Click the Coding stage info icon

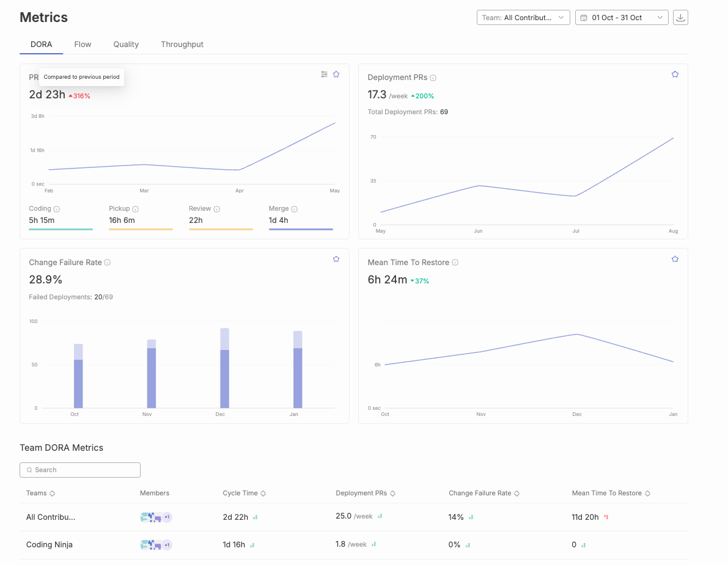pyautogui.click(x=57, y=210)
